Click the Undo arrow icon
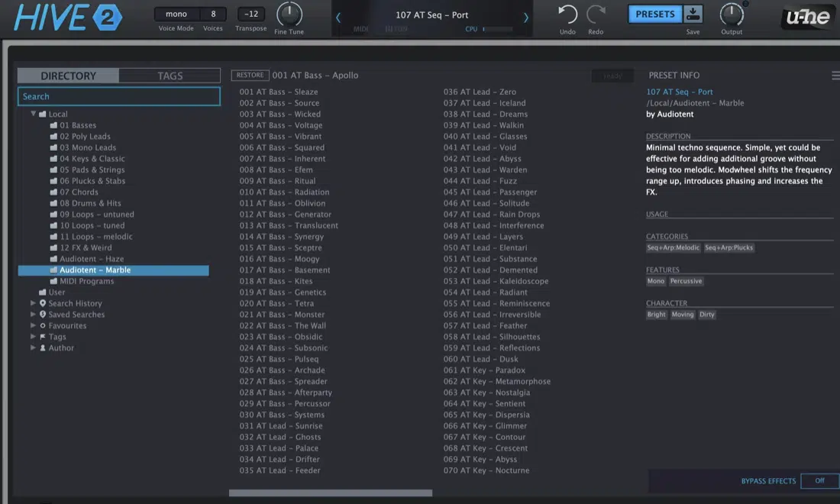Viewport: 840px width, 504px height. click(x=567, y=12)
